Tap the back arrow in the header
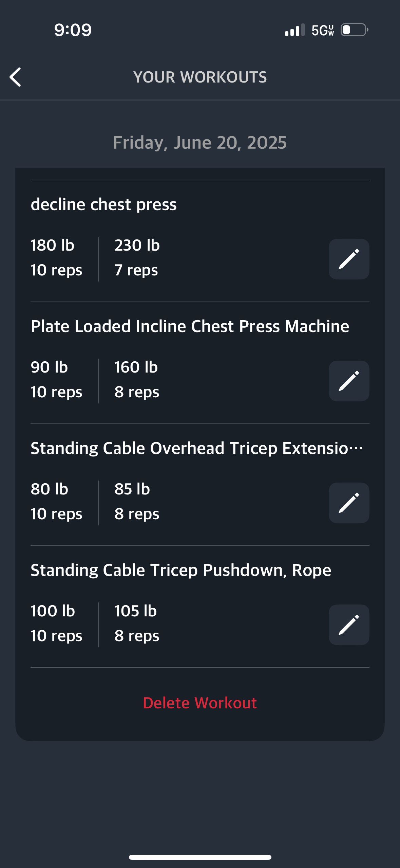This screenshot has width=400, height=868. (x=15, y=77)
